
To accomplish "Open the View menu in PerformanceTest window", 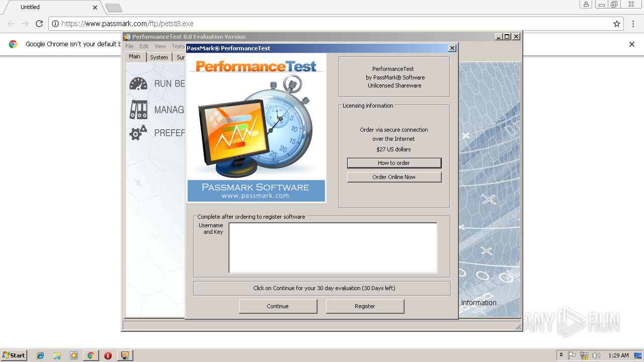I will (x=160, y=46).
